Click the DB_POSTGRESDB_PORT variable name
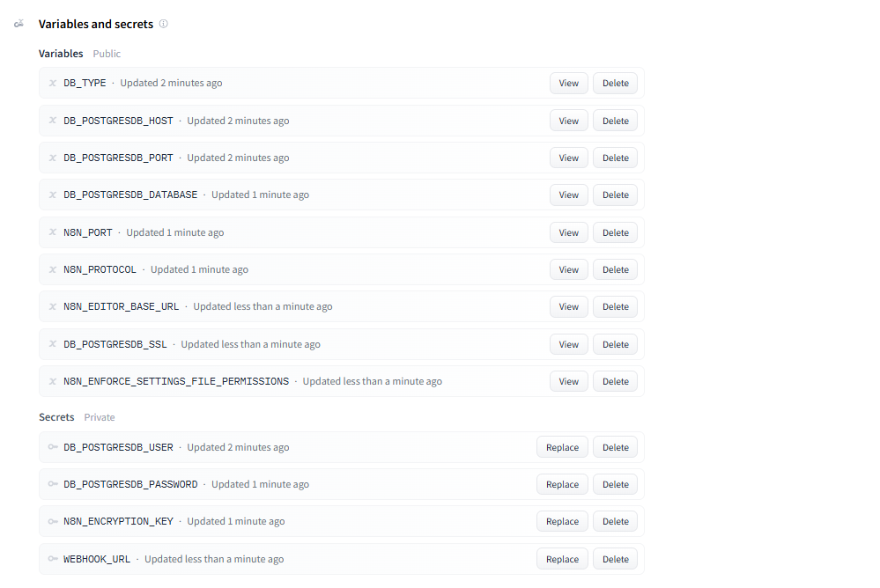Screen dimensions: 880x588 click(118, 158)
